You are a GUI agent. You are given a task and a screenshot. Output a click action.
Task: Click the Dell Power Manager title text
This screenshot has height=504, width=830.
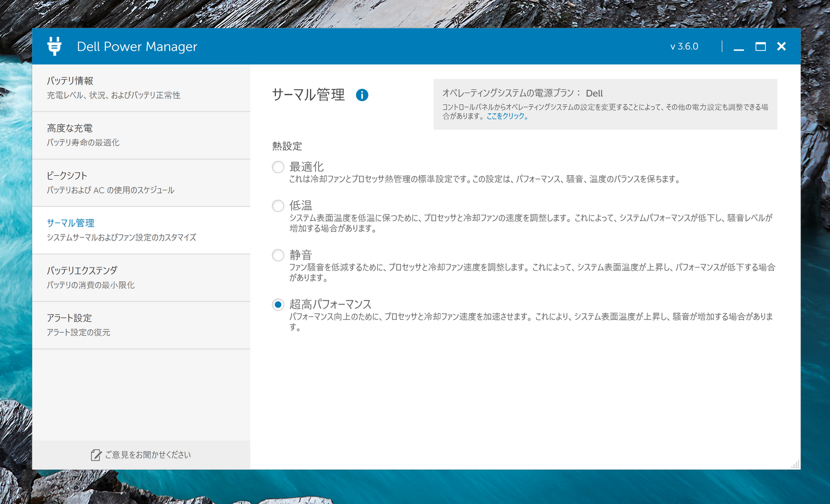(137, 47)
